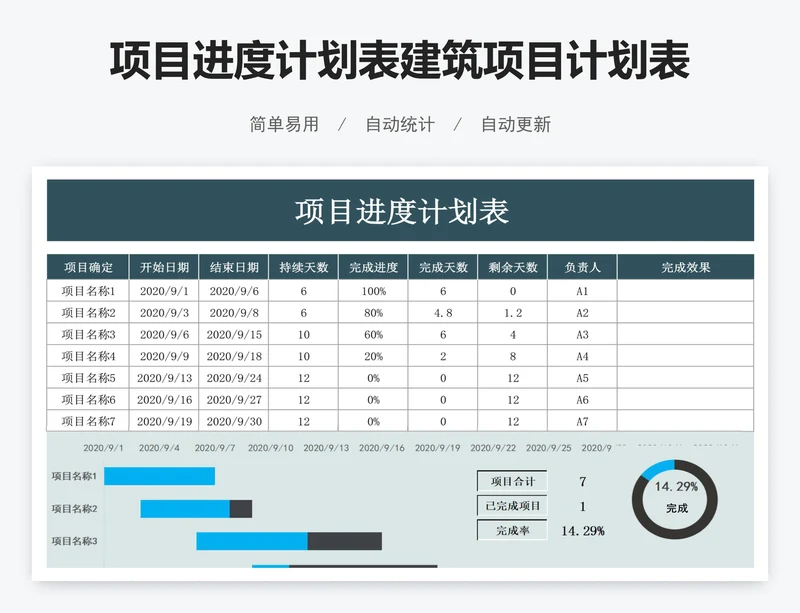The width and height of the screenshot is (800, 613).
Task: Click the 自动统计 subtitle text
Action: [400, 124]
